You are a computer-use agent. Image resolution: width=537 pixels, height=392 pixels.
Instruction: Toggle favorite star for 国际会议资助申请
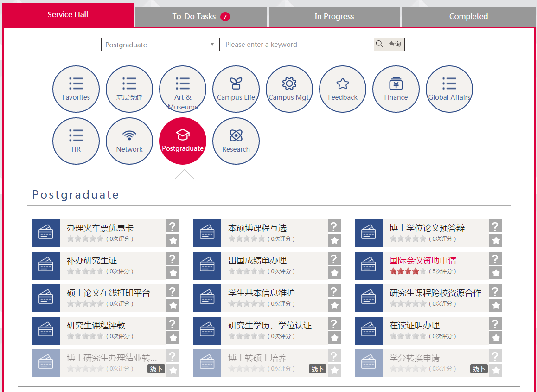pyautogui.click(x=496, y=273)
